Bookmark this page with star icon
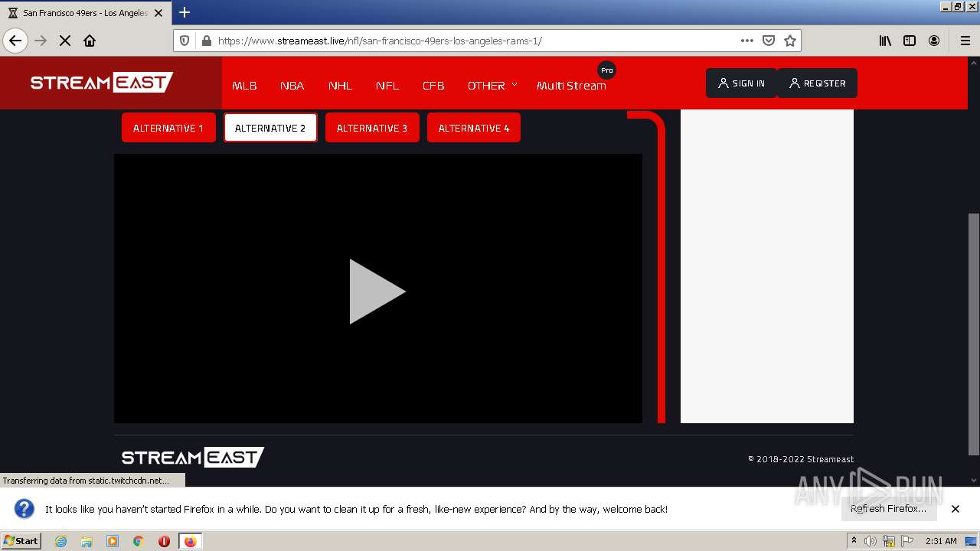This screenshot has width=980, height=551. click(790, 41)
